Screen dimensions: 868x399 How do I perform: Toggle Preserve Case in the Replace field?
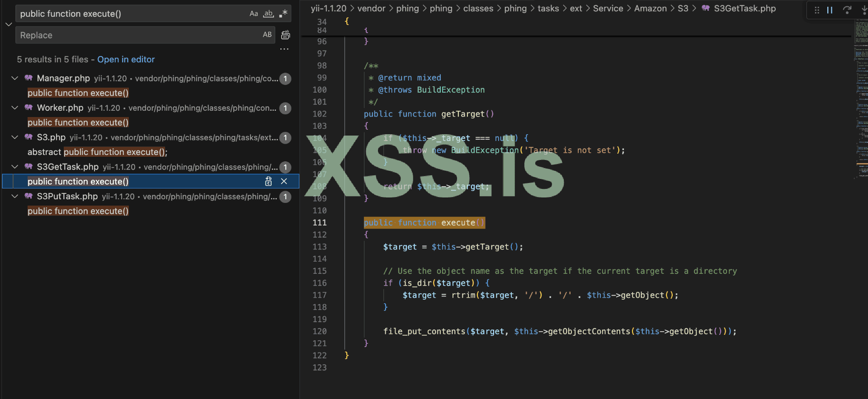tap(267, 35)
